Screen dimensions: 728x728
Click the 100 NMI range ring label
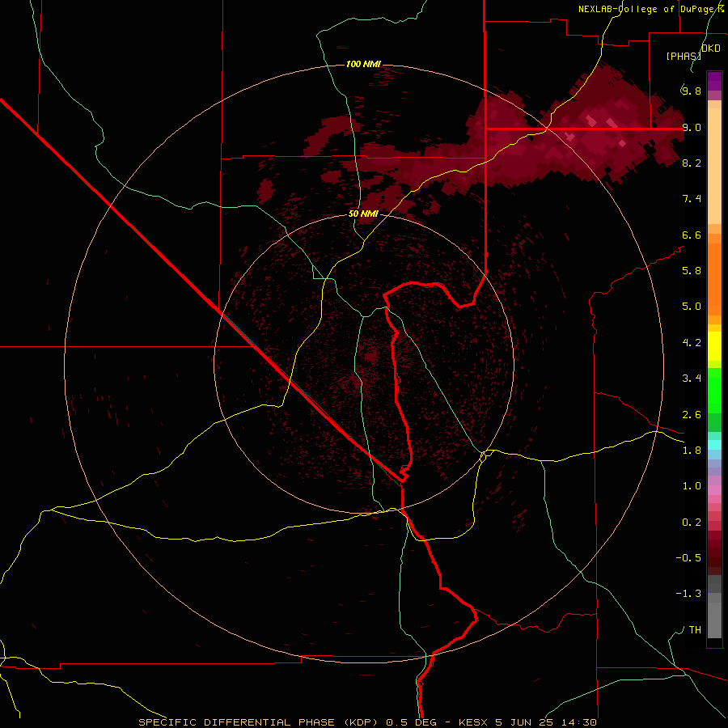pos(363,64)
